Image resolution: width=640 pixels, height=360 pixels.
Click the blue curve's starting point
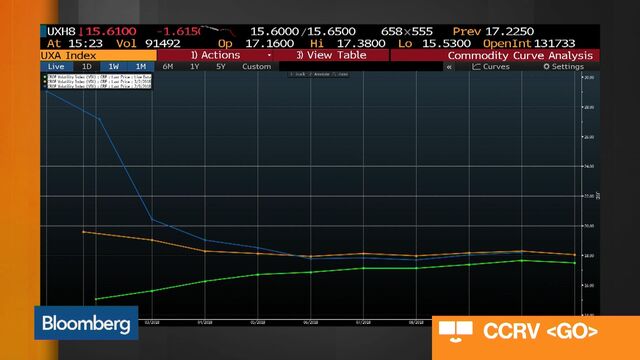click(x=46, y=91)
